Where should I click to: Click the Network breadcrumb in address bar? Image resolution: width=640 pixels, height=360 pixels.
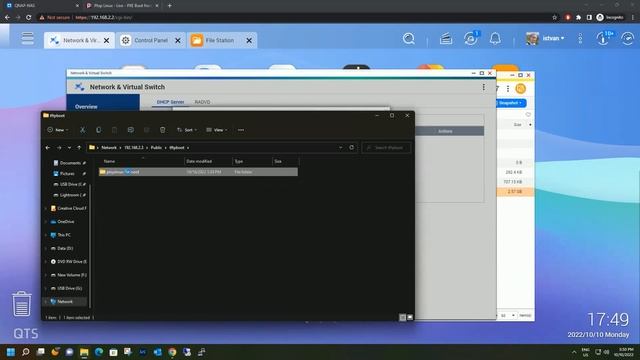coord(109,148)
